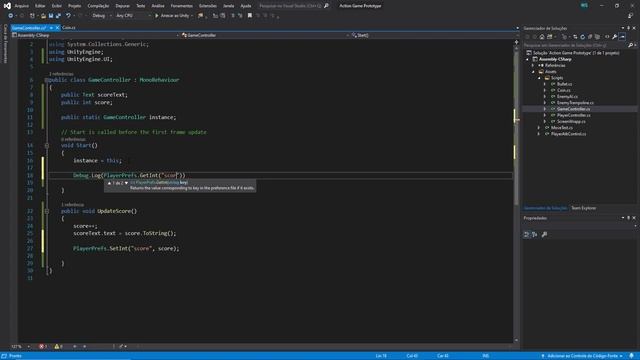Select Coin.cs in Solution Explorer
This screenshot has height=360, width=640.
point(563,90)
